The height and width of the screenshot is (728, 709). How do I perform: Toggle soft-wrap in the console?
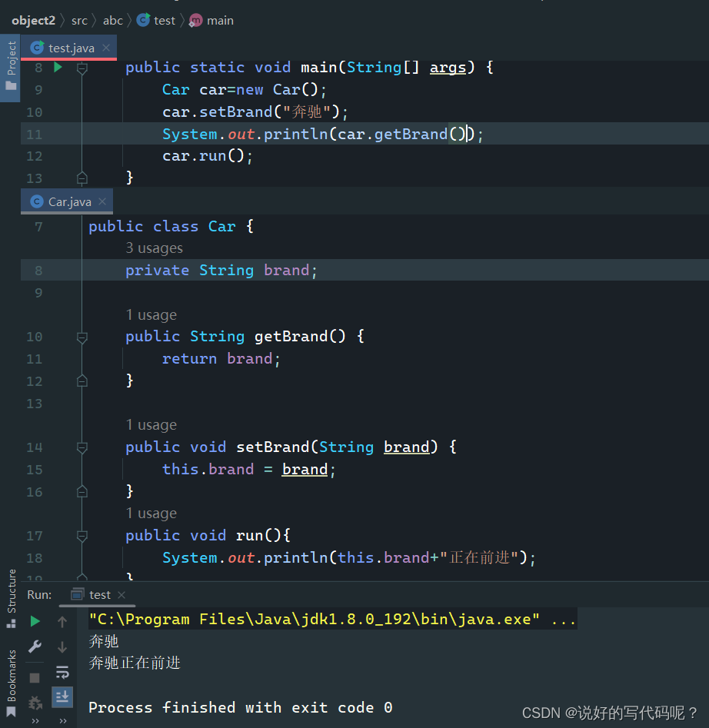click(x=62, y=672)
